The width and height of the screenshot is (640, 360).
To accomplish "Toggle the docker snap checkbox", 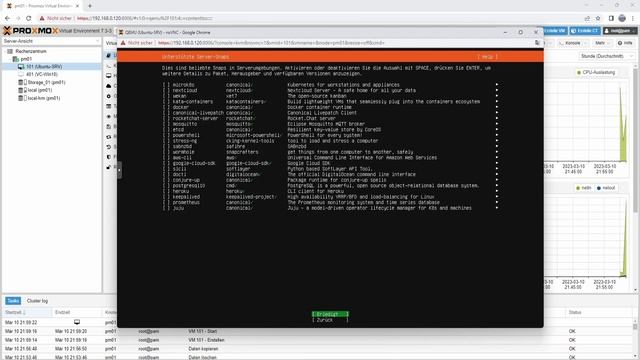I will [166, 107].
